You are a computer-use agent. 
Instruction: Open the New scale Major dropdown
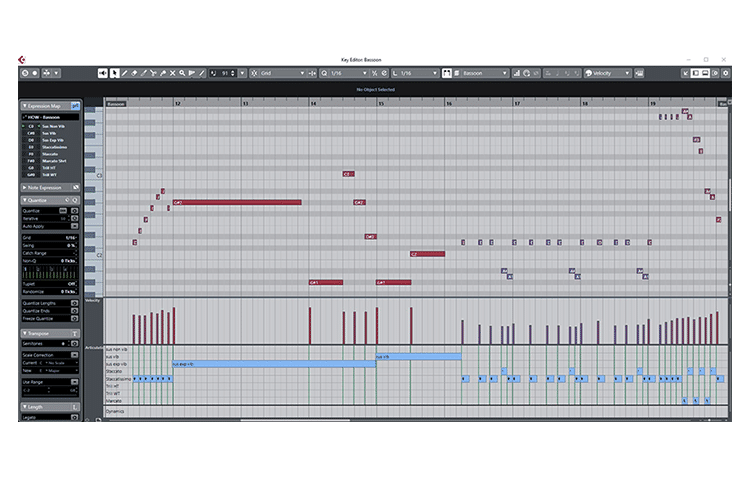coord(61,370)
